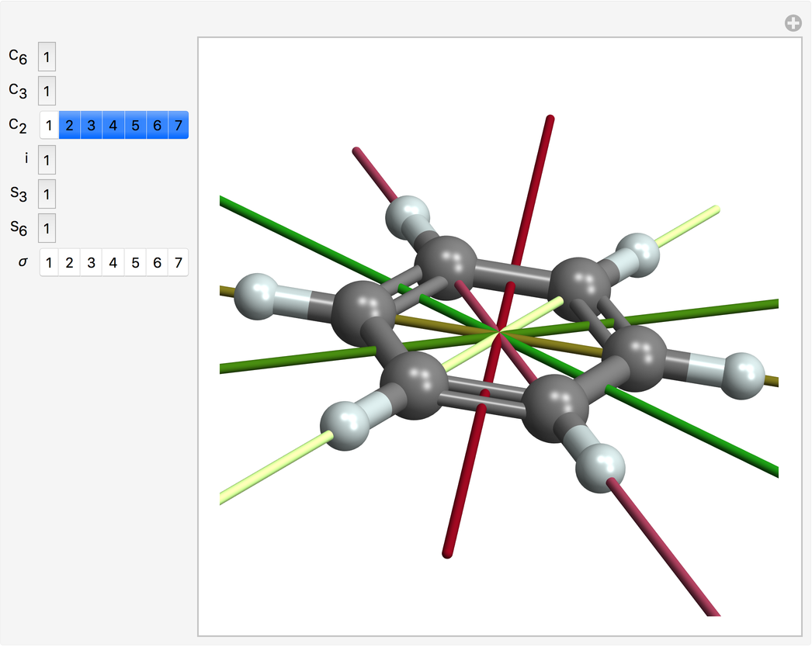
Task: Toggle the inversion center i button
Action: coord(47,161)
